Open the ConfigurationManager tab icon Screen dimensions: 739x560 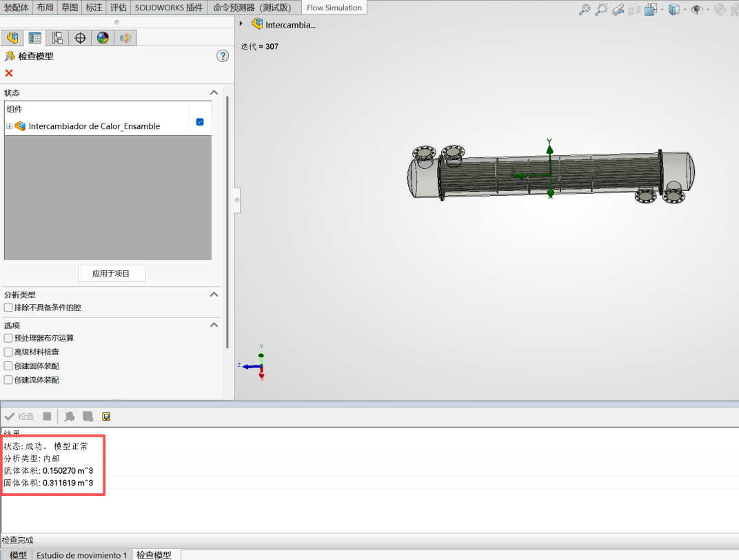[x=57, y=38]
